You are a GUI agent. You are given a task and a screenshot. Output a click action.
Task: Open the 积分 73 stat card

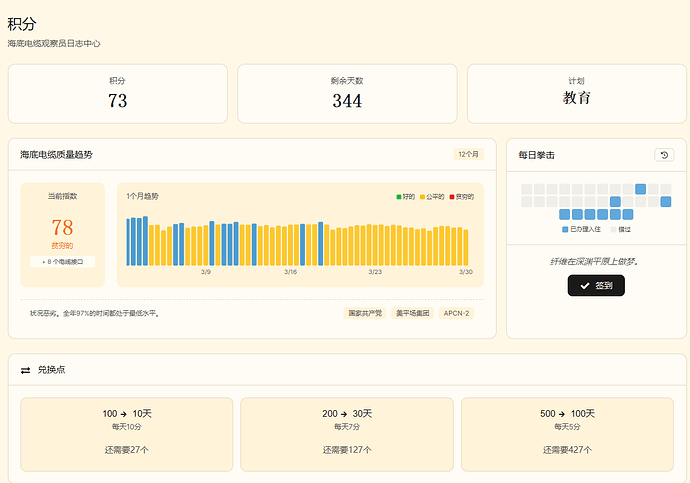(x=118, y=94)
